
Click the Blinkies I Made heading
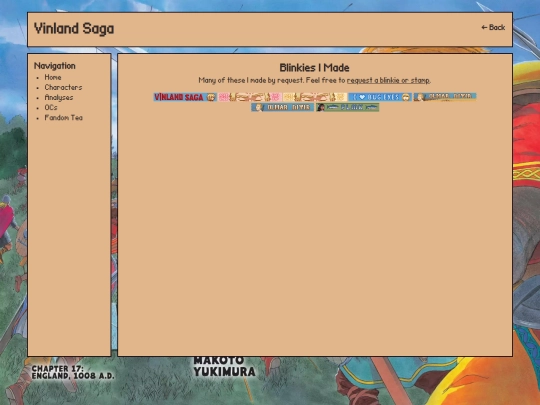tap(314, 68)
